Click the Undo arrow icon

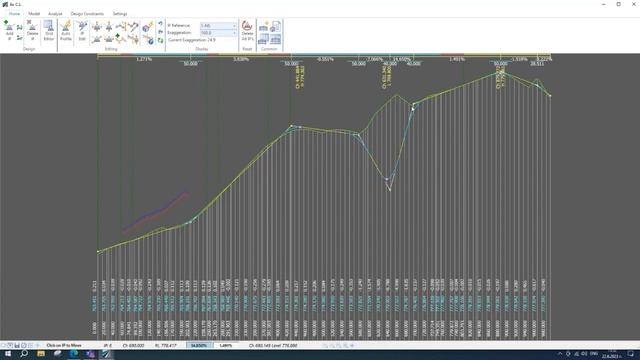160,24
